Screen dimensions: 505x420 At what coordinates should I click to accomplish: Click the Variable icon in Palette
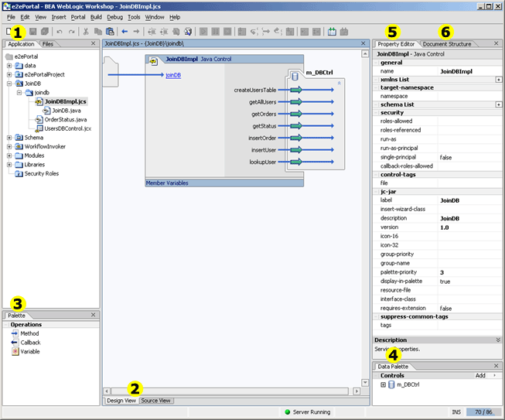[x=15, y=351]
